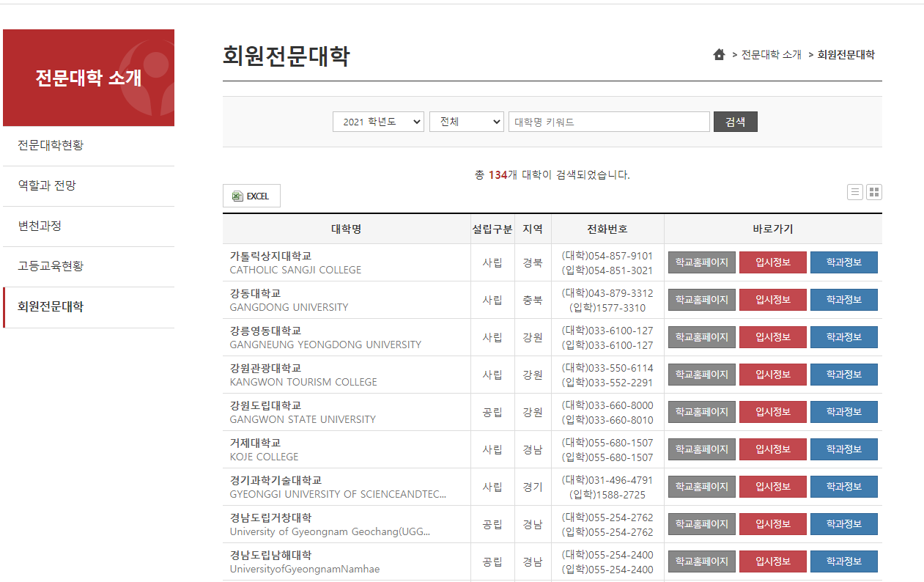Open 학과정보 for 거제대학교

pos(843,449)
